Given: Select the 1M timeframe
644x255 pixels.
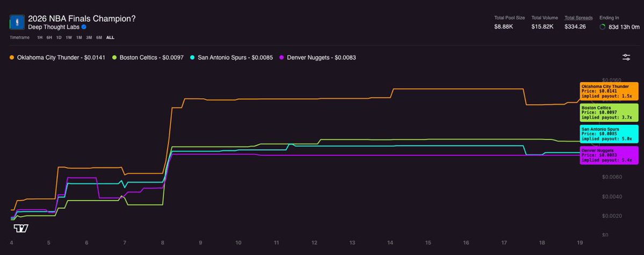Looking at the screenshot, I should [79, 38].
